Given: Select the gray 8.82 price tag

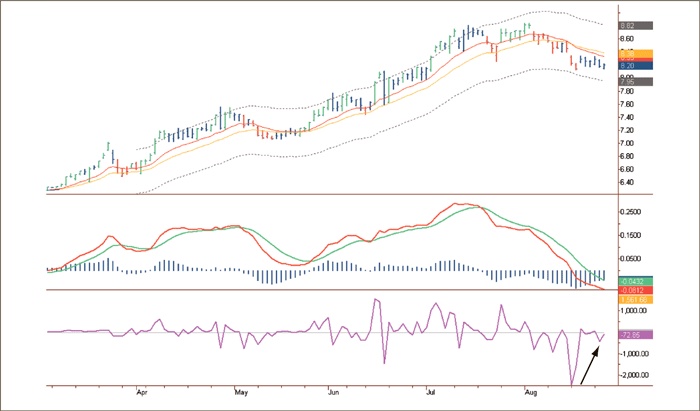Looking at the screenshot, I should (x=635, y=26).
